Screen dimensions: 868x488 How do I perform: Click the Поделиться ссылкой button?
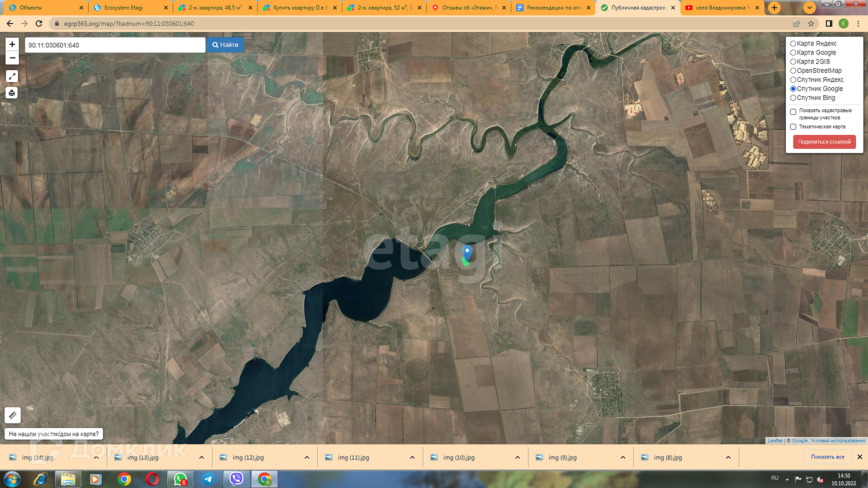(824, 142)
